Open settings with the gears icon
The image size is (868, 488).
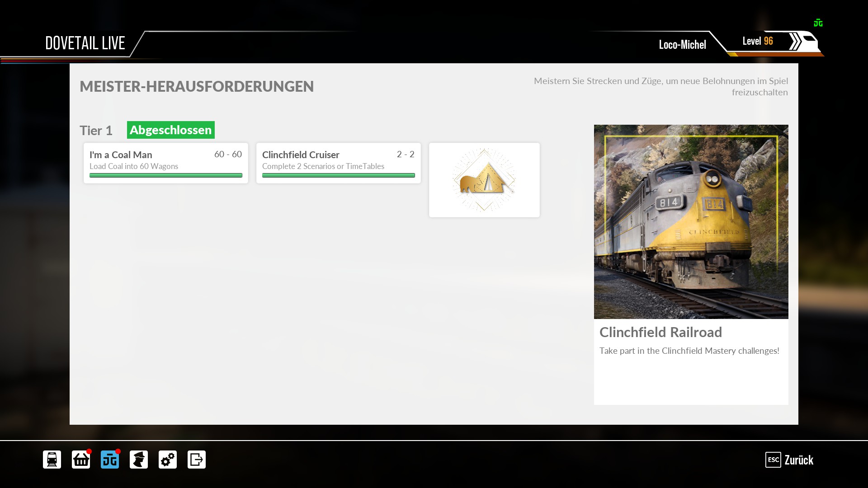click(168, 460)
